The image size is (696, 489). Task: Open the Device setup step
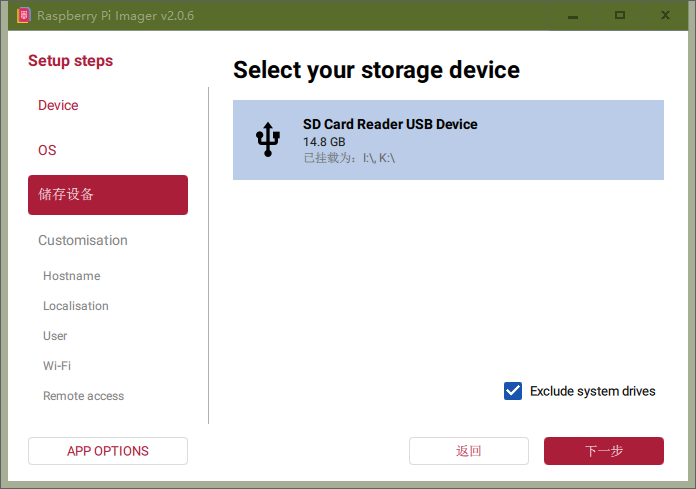click(x=58, y=105)
